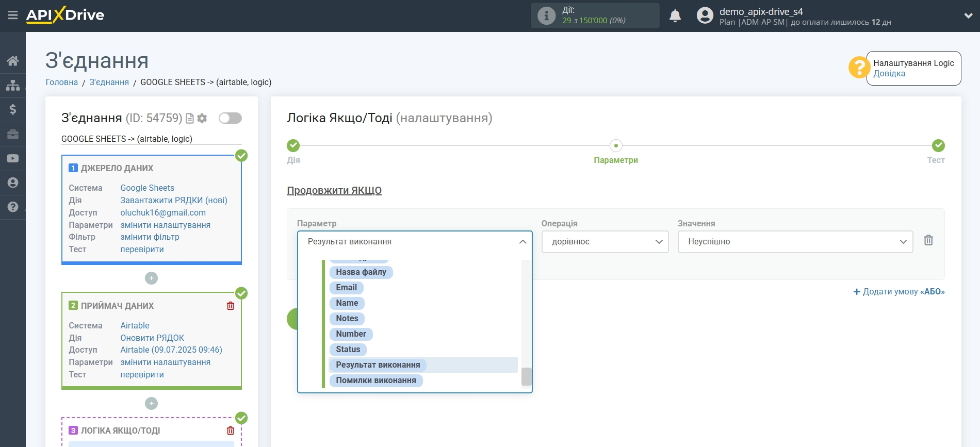This screenshot has height=447, width=980.
Task: Open connection settings gear icon
Action: (202, 119)
